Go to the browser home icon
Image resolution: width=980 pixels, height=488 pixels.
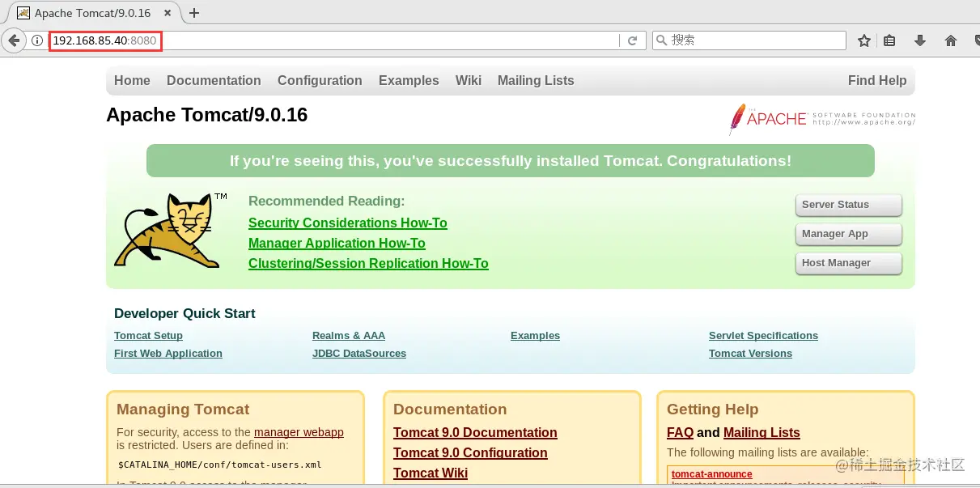[x=951, y=40]
